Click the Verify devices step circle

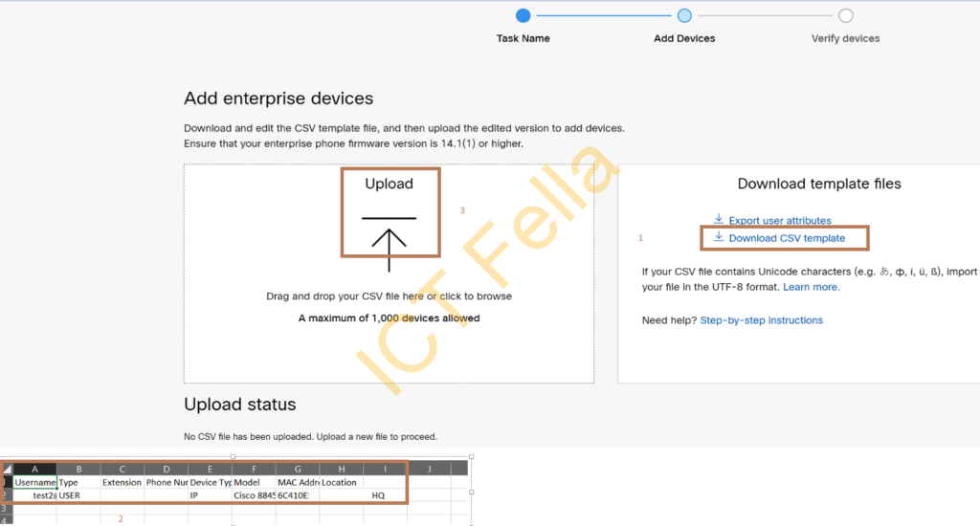point(846,15)
